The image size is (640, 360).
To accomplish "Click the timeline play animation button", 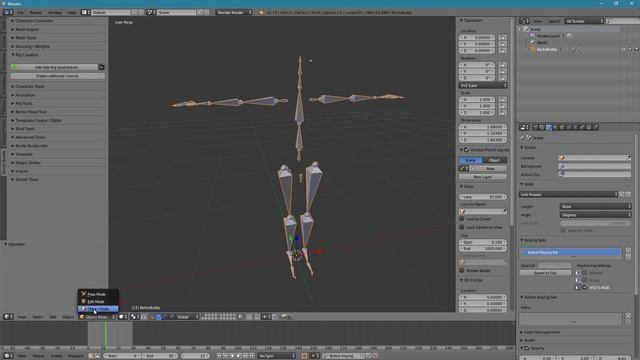I will pyautogui.click(x=239, y=356).
